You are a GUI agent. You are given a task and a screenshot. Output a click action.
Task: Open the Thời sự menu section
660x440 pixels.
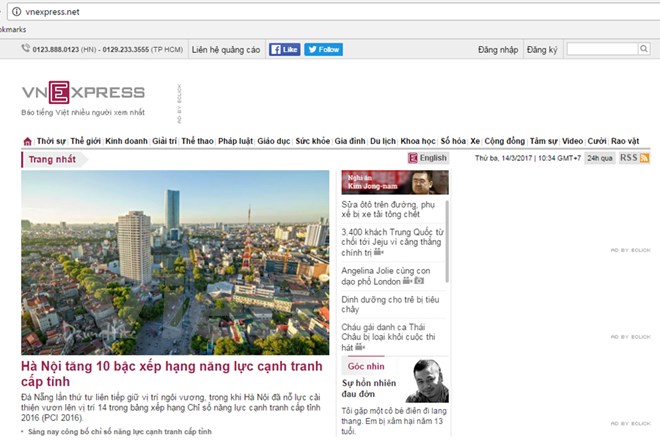coord(52,142)
